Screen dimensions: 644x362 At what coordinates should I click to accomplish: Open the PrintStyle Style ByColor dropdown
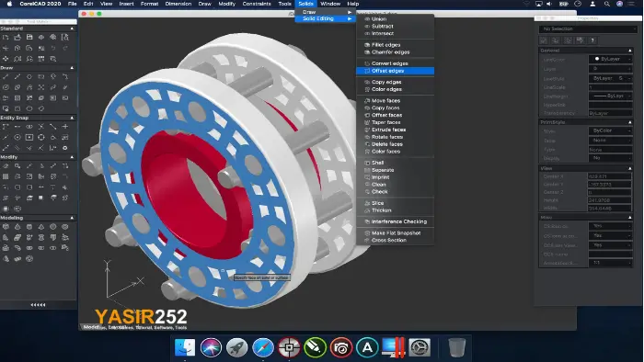[x=610, y=130]
